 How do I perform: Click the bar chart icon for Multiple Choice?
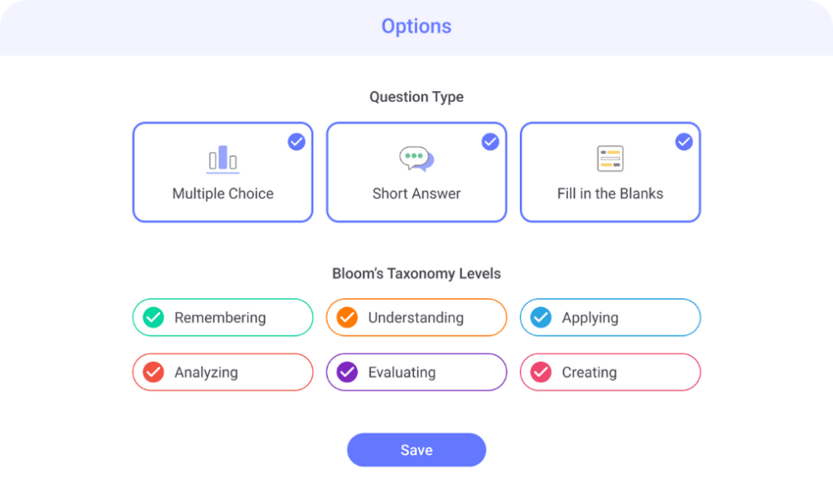[223, 159]
